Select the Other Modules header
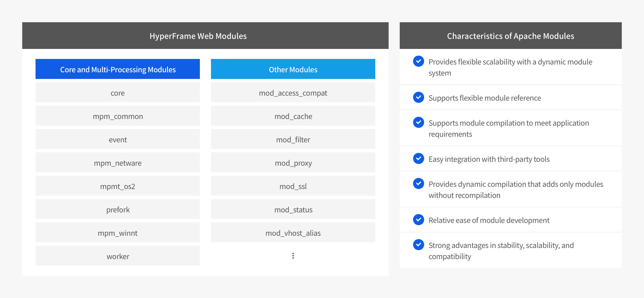644x298 pixels. [x=293, y=69]
